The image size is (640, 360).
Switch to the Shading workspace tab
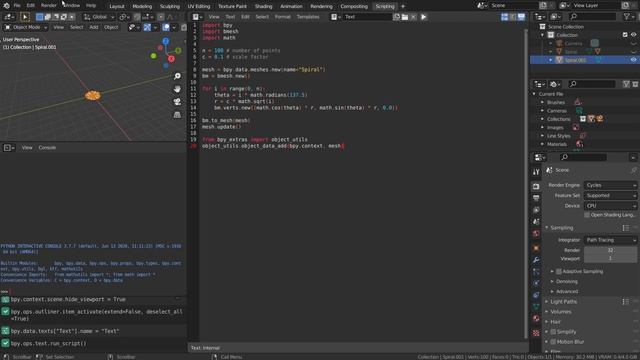(263, 6)
